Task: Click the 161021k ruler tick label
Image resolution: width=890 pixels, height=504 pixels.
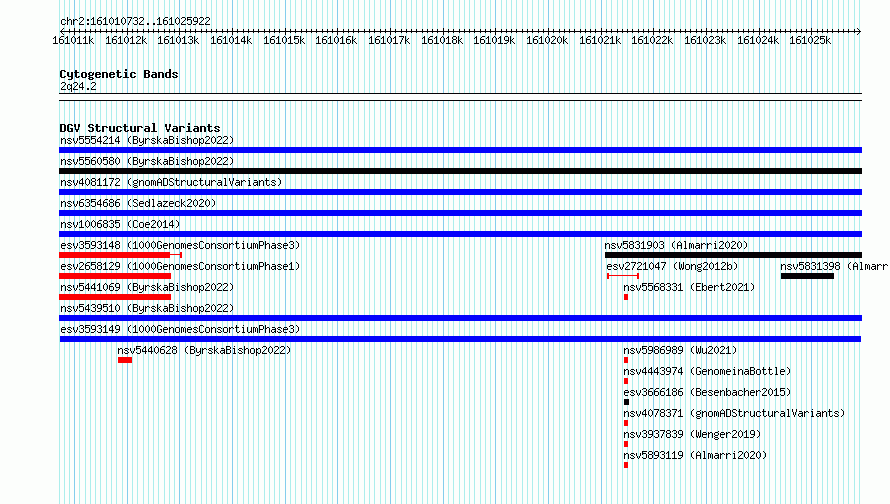Action: point(599,40)
